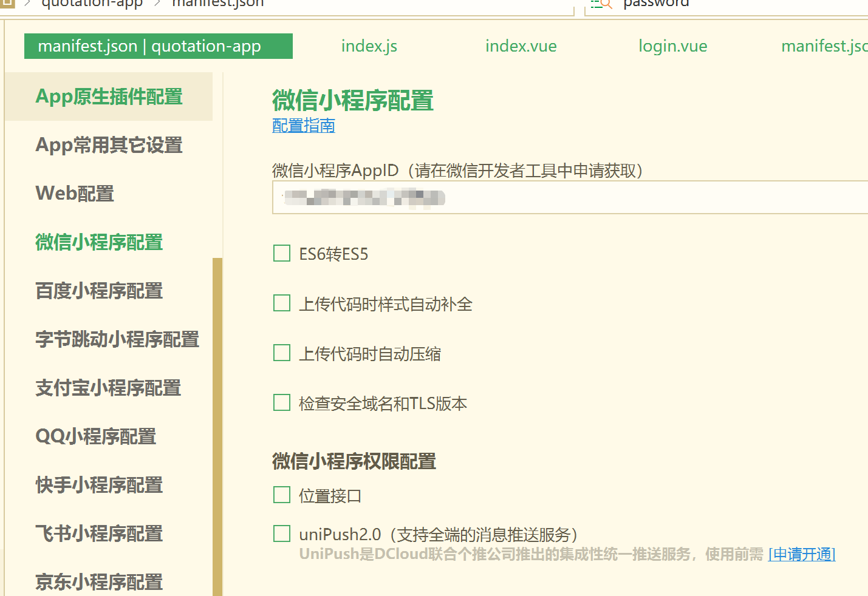Open 京东小程序配置 section
The image size is (868, 596).
click(x=99, y=582)
